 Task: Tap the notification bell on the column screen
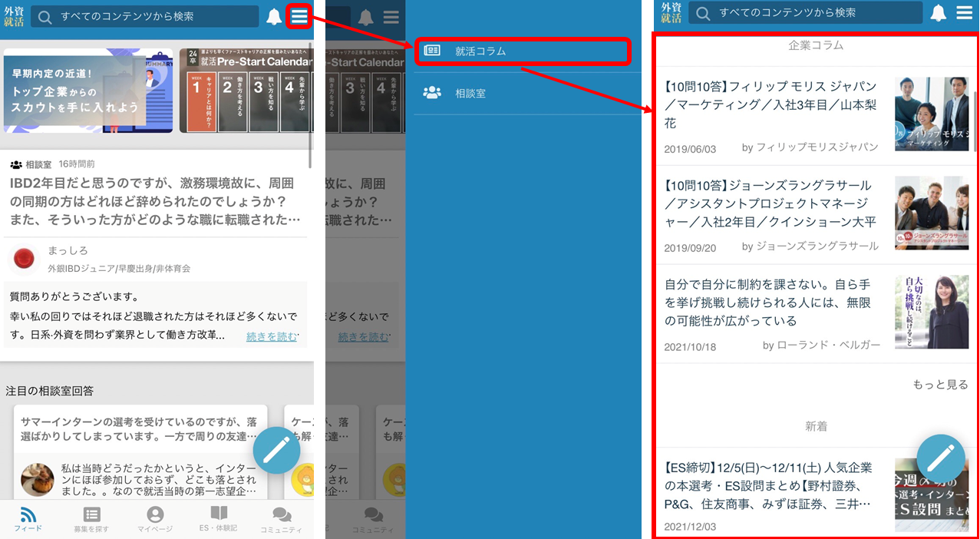click(938, 13)
